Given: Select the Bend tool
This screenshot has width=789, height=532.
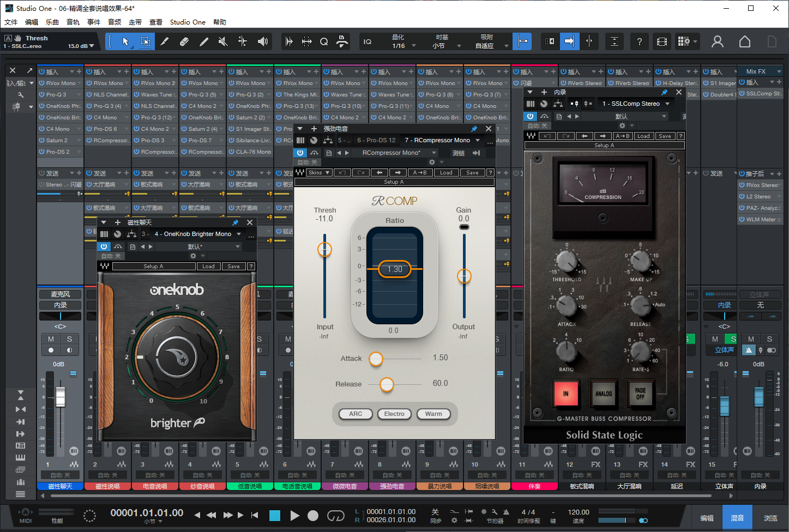Looking at the screenshot, I should [x=243, y=41].
